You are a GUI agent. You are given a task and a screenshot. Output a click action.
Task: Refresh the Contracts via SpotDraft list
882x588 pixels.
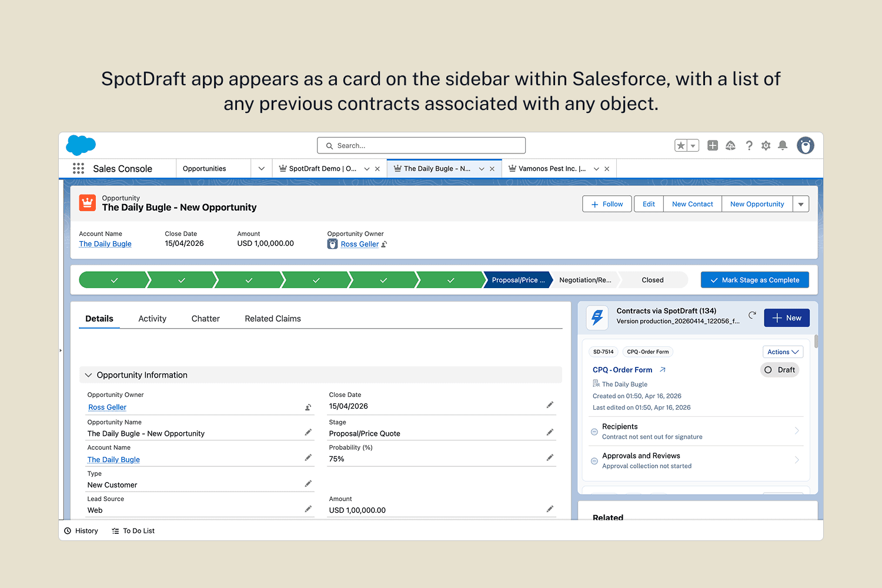point(752,316)
